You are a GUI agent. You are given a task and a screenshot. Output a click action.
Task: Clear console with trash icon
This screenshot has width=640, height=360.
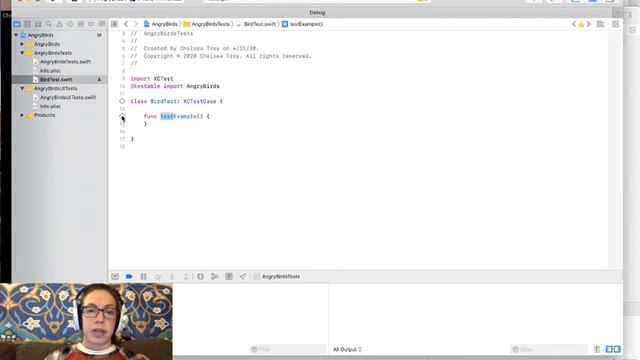point(597,349)
